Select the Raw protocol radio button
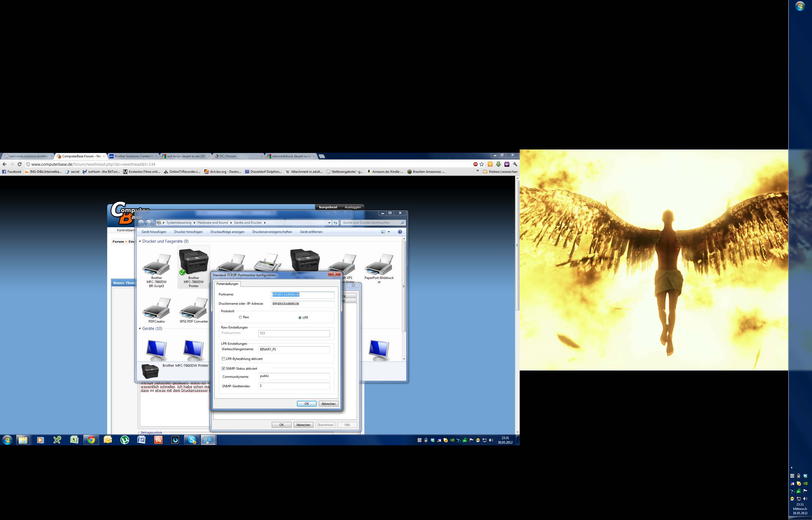Screen dimensions: 812x520 point(240,317)
